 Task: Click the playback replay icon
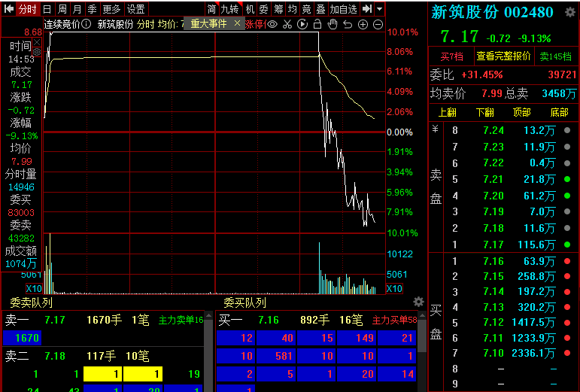point(302,24)
